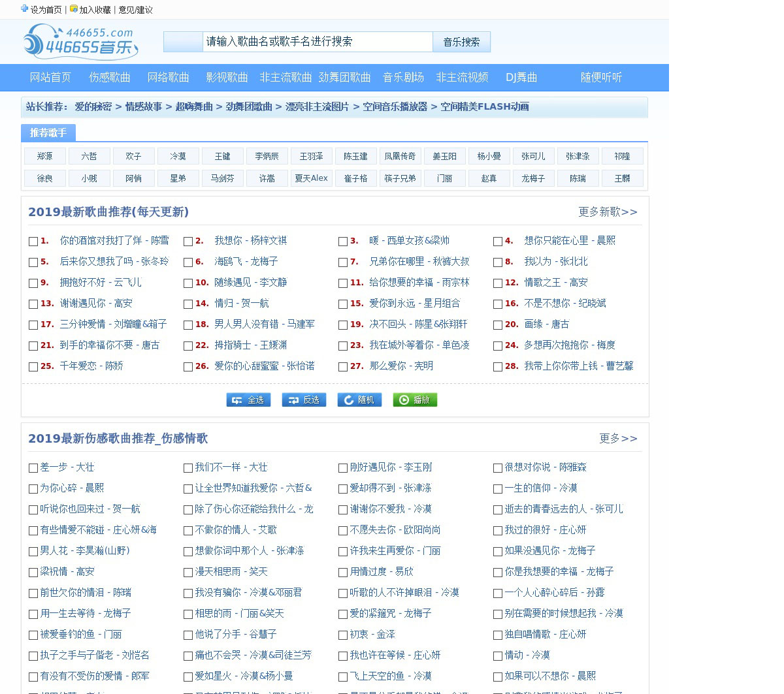Open singer link 冷漠 in recommended singers
Screen dimensions: 784x694
(178, 156)
